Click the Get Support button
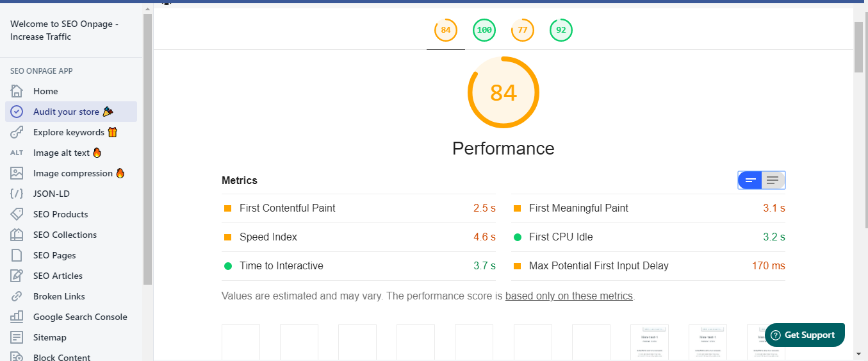This screenshot has height=361, width=868. 805,335
